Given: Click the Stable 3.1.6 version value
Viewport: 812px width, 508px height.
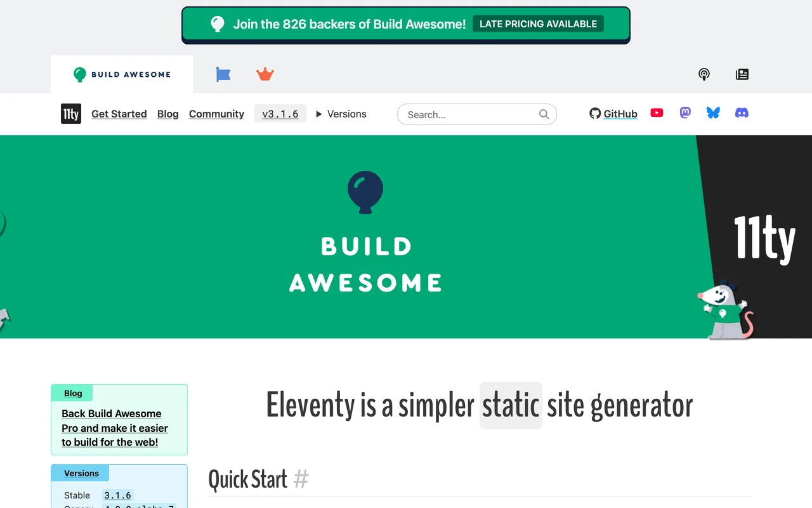Looking at the screenshot, I should pyautogui.click(x=118, y=495).
